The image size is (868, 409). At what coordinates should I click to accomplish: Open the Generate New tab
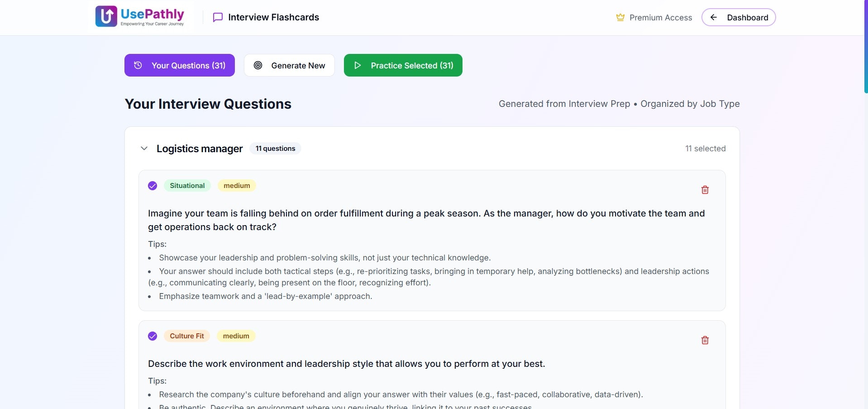coord(289,65)
